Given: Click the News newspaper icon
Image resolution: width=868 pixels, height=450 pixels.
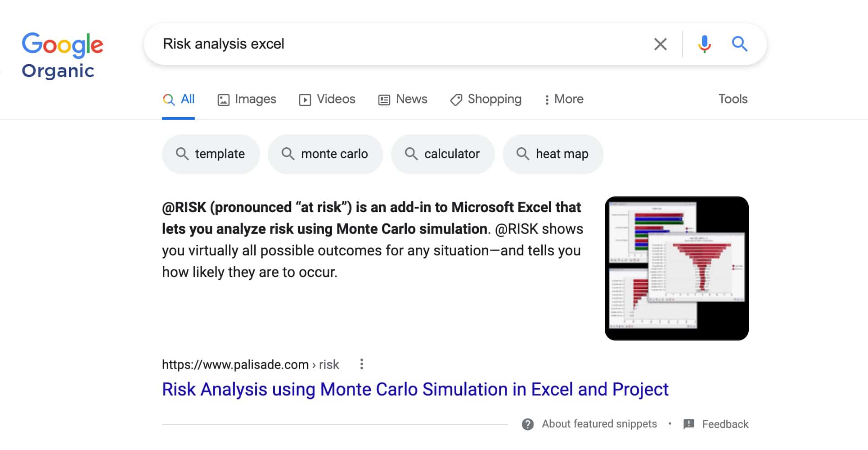Looking at the screenshot, I should pos(383,99).
